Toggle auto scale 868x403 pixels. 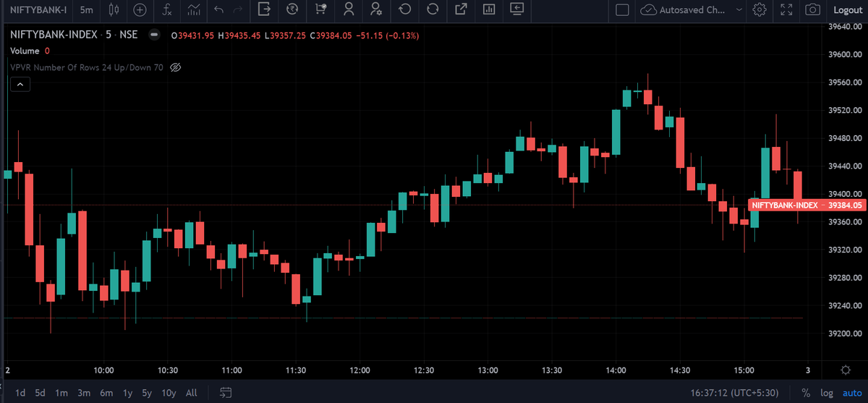(851, 393)
